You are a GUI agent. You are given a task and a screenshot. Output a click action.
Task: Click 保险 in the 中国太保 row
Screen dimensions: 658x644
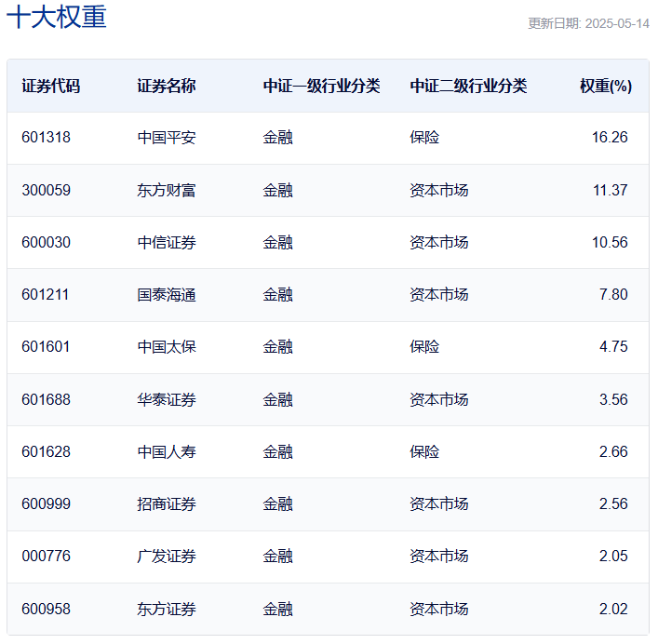[x=424, y=347]
